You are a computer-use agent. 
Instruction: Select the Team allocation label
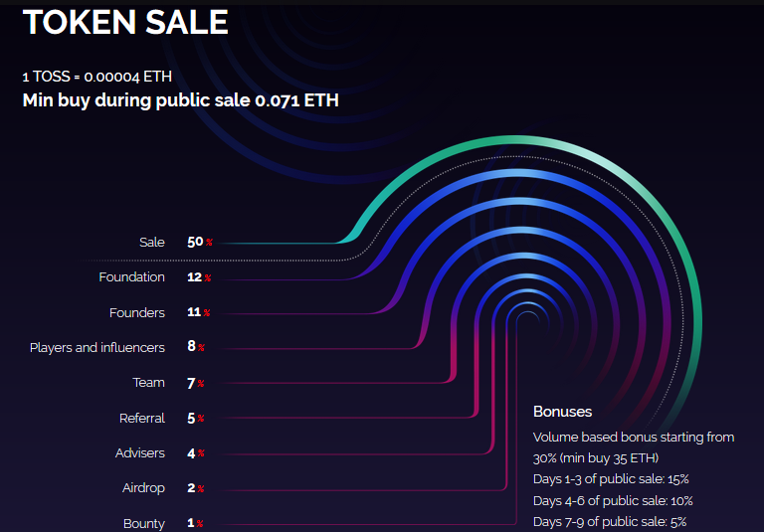pos(149,383)
